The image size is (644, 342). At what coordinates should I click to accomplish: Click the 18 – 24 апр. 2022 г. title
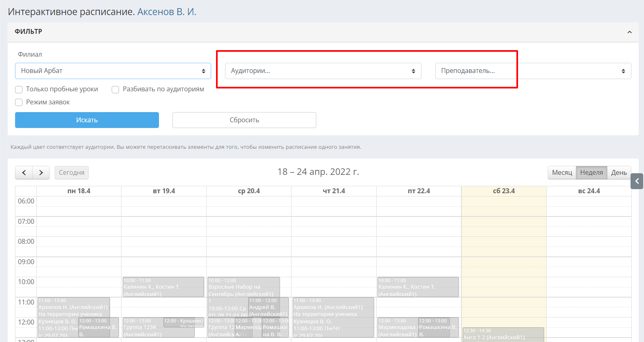coord(318,172)
